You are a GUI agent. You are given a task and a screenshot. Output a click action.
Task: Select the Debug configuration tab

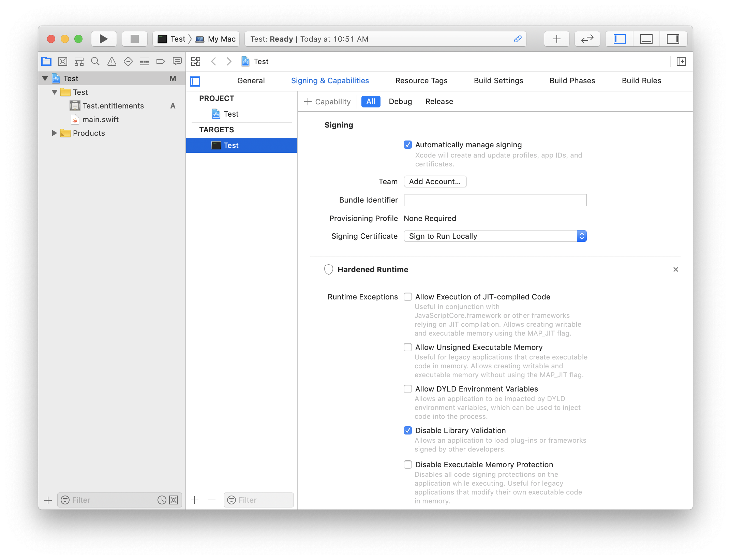pyautogui.click(x=400, y=101)
